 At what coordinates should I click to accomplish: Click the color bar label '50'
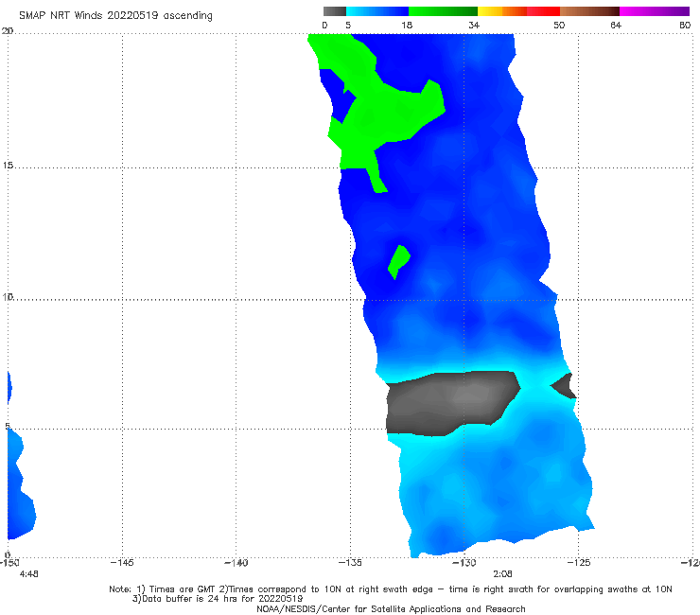559,25
